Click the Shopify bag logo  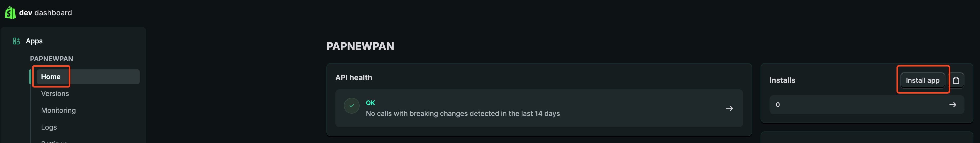[x=10, y=13]
